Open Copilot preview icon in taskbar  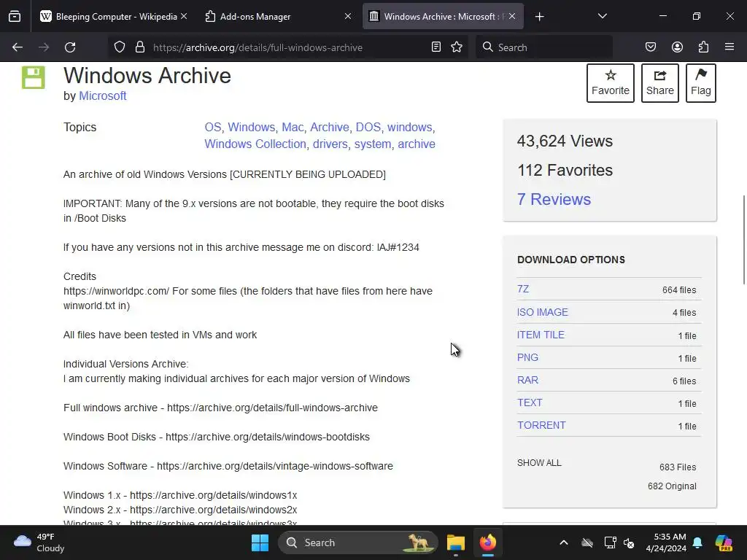pyautogui.click(x=724, y=542)
